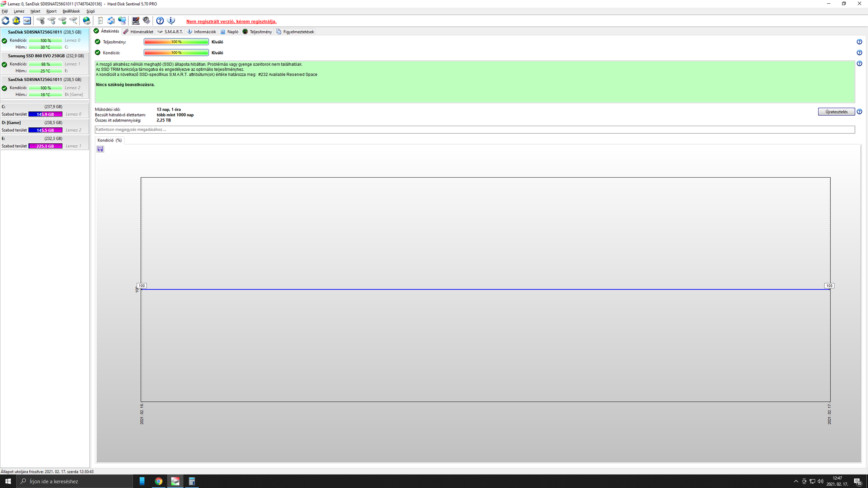Click the comment note input field

(x=474, y=129)
